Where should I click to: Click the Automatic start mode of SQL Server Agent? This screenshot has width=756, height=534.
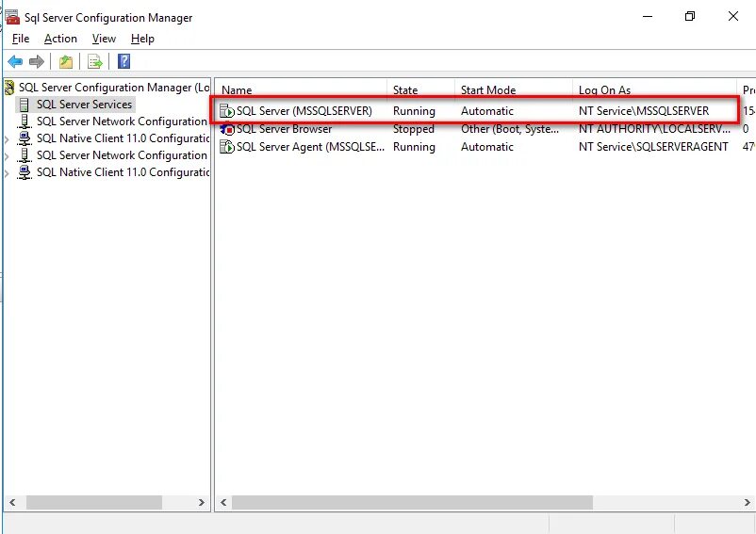tap(487, 147)
